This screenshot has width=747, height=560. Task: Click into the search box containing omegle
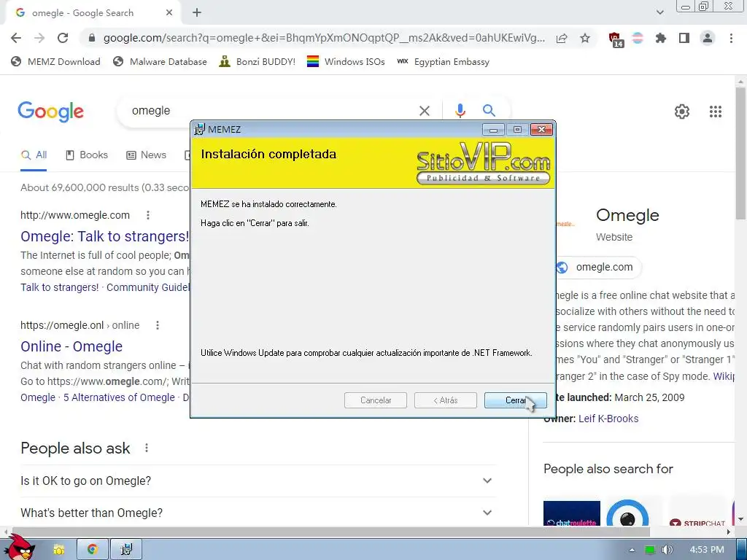(267, 111)
